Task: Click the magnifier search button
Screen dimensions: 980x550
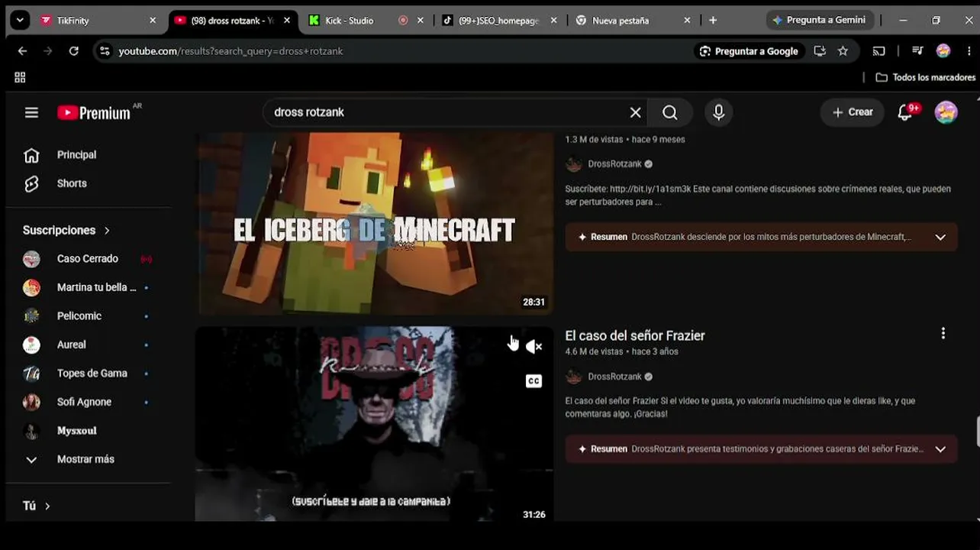Action: [669, 112]
